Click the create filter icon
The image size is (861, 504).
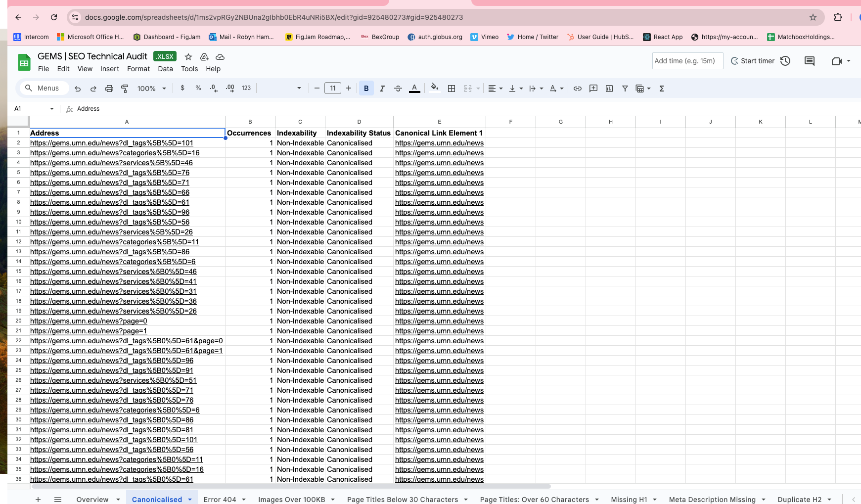tap(625, 89)
